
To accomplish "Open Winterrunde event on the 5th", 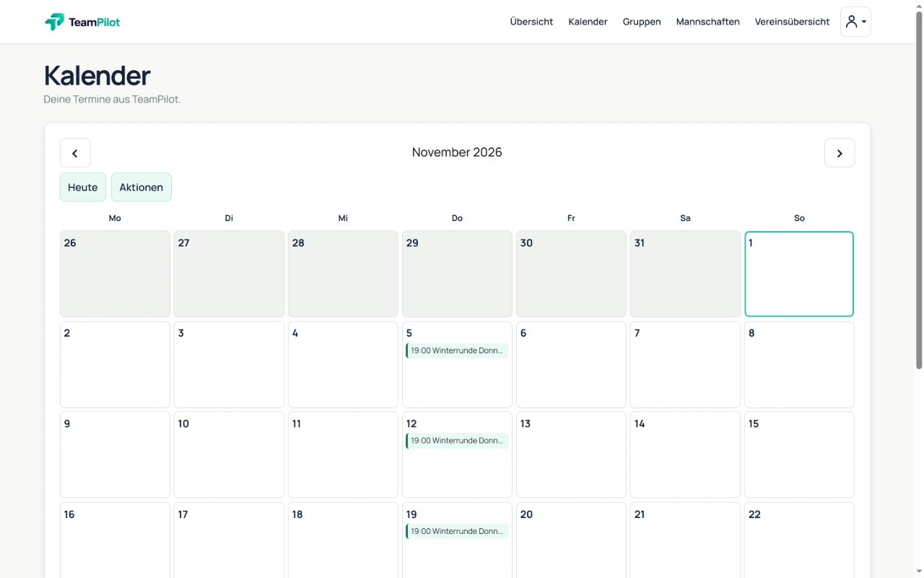I will pyautogui.click(x=457, y=350).
